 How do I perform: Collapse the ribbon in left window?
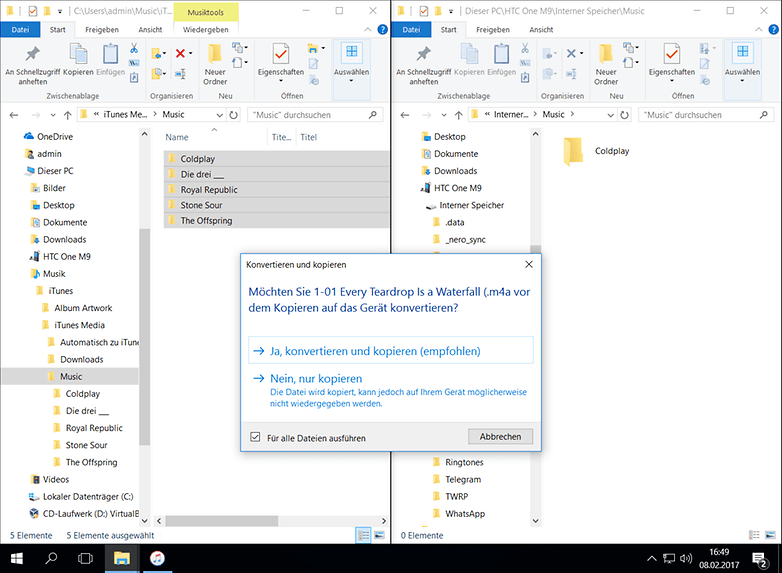tap(368, 29)
